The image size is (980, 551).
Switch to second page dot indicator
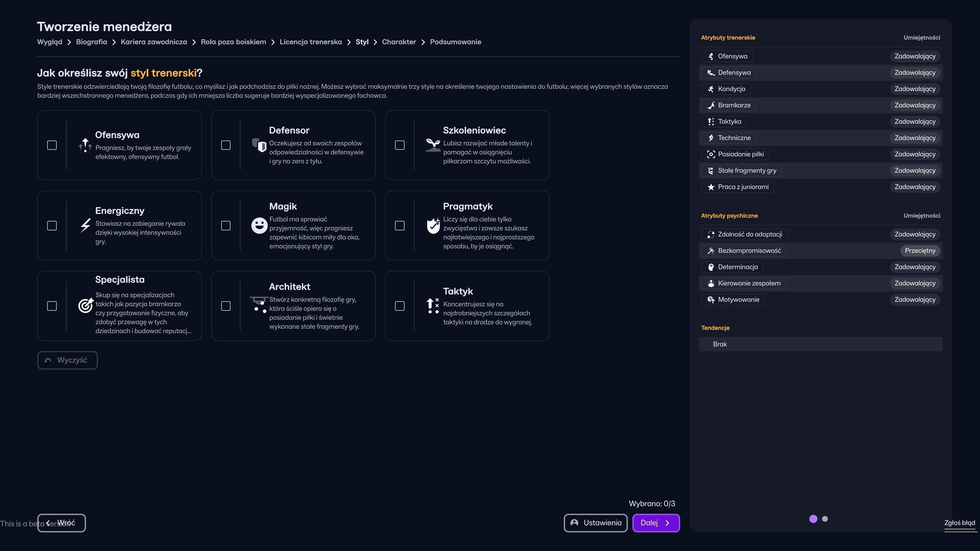pos(825,519)
